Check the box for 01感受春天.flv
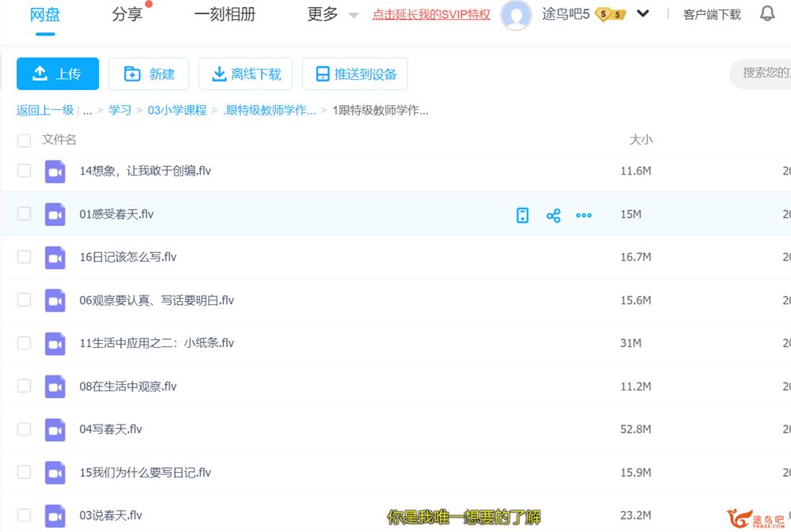The image size is (791, 532). pyautogui.click(x=24, y=213)
